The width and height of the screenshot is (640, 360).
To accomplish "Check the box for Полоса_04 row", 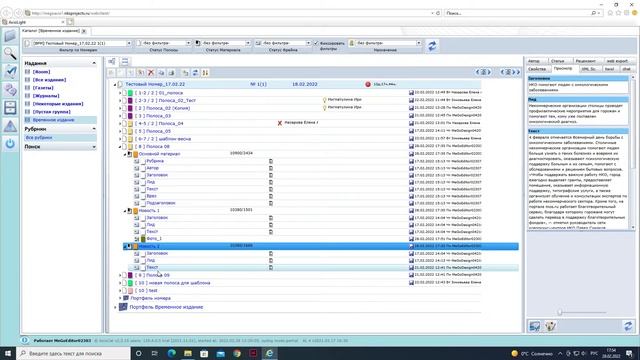I will (124, 123).
